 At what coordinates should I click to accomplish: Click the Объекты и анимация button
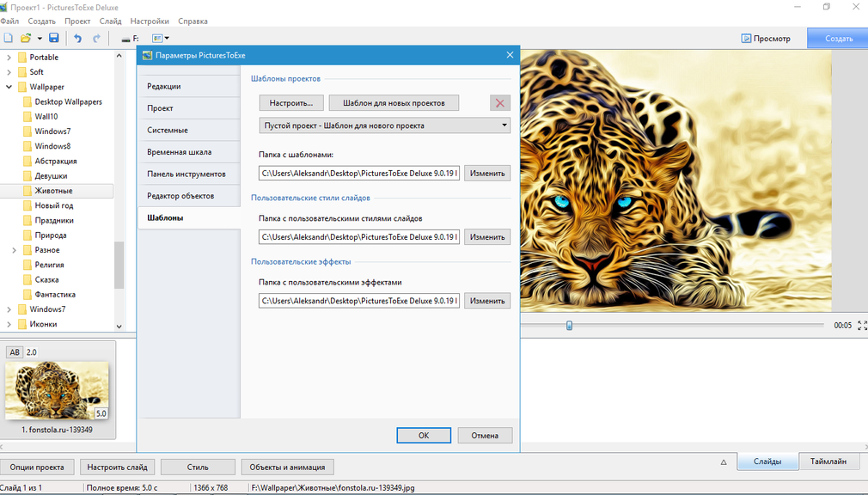click(x=287, y=467)
